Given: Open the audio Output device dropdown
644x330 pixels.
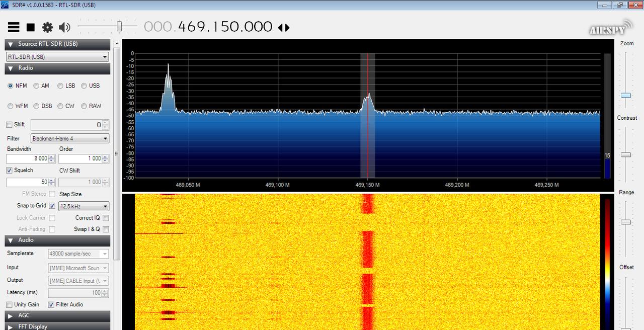Looking at the screenshot, I should pos(78,281).
